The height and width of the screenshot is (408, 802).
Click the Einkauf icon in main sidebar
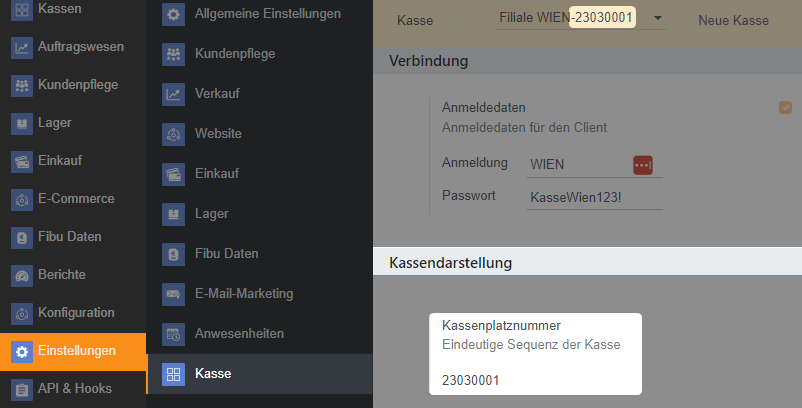pyautogui.click(x=22, y=161)
